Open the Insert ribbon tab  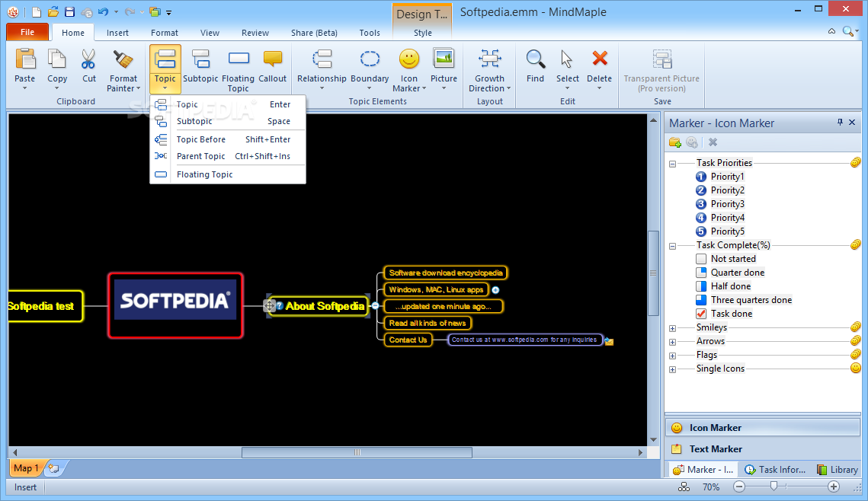[x=117, y=33]
